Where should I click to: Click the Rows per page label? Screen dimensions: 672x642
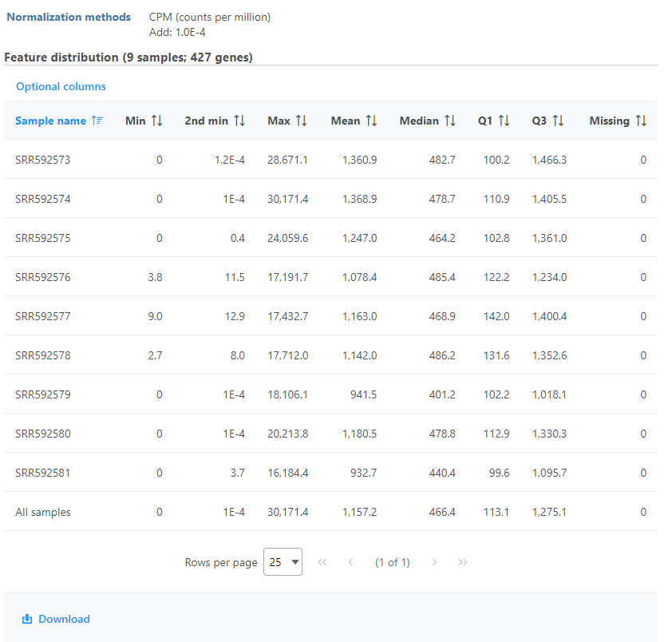tap(221, 562)
